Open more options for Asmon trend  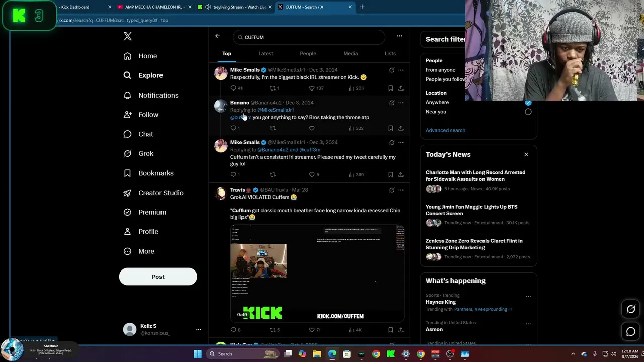[x=528, y=323]
